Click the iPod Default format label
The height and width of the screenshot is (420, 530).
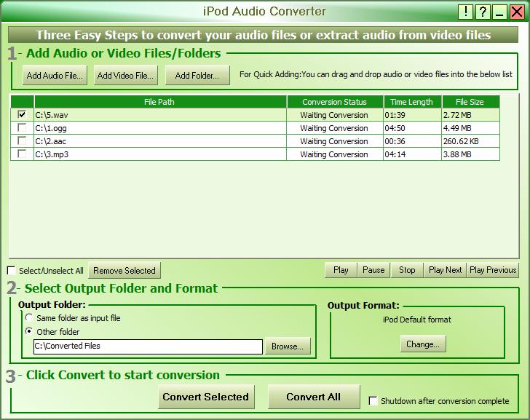pos(417,320)
